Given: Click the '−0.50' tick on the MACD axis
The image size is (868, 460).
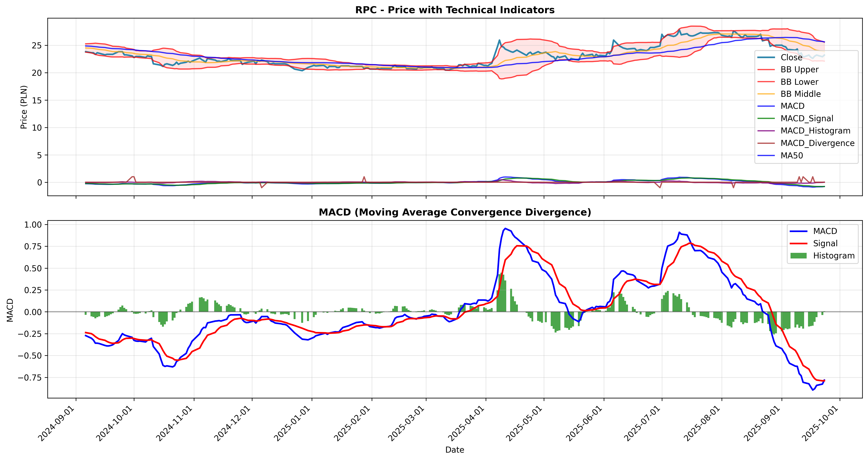Looking at the screenshot, I should pos(30,356).
